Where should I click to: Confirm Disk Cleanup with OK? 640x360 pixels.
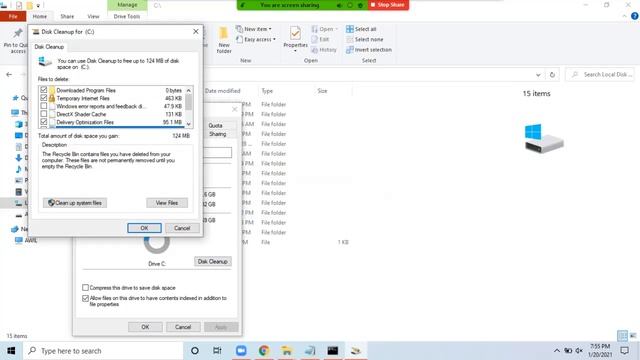144,228
